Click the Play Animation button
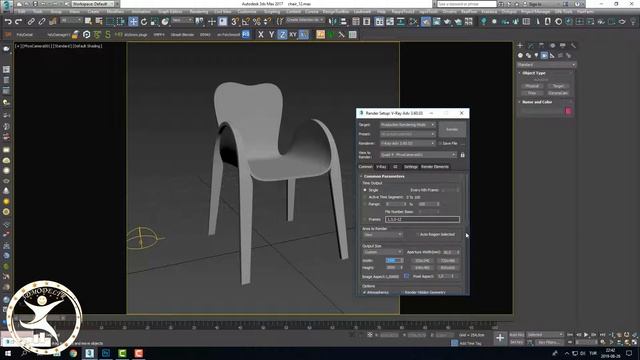The image size is (640, 360). tap(586, 335)
